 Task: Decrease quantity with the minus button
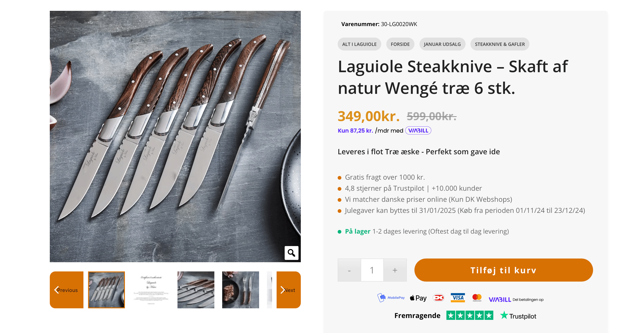pyautogui.click(x=349, y=270)
